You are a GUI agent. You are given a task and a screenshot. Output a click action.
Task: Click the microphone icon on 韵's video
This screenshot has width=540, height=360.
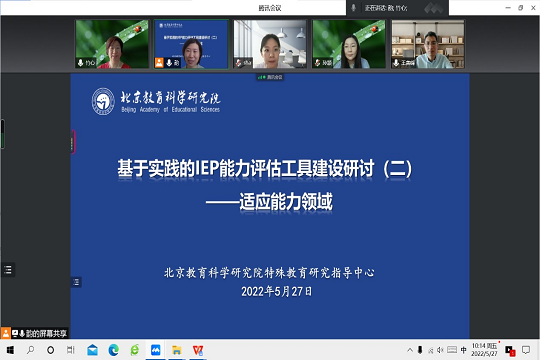[169, 63]
